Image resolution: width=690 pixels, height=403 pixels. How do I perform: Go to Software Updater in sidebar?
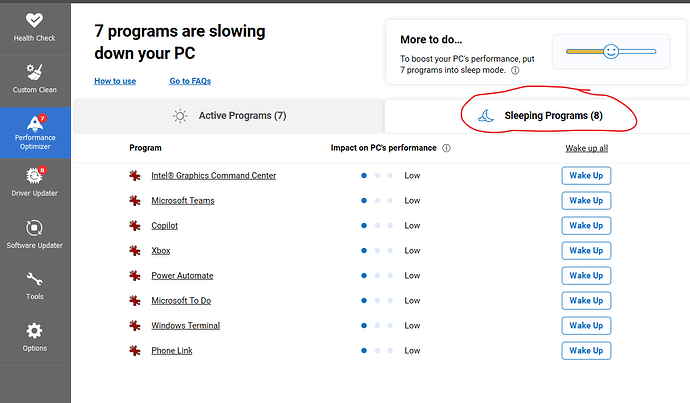[x=34, y=236]
